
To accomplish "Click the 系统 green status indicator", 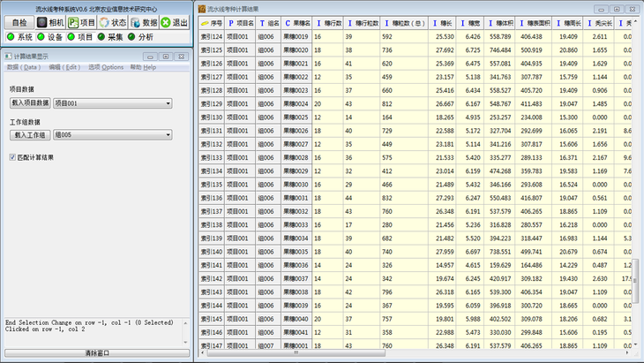I will pos(10,37).
